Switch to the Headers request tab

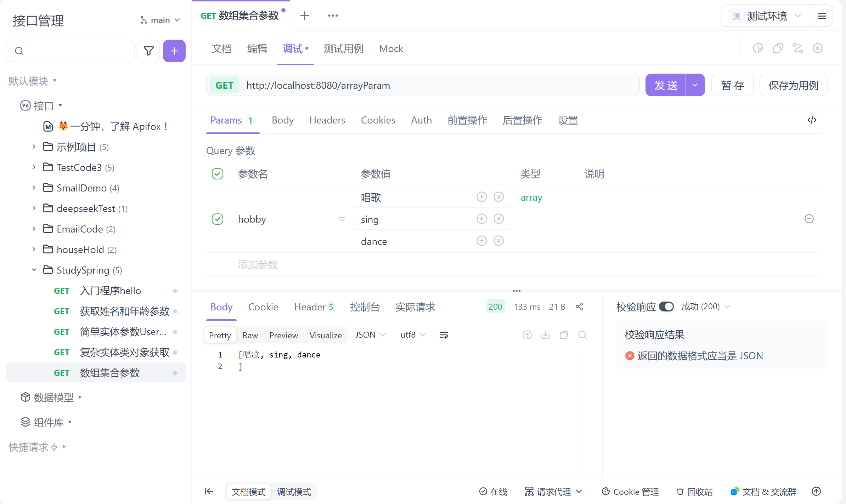coord(327,120)
